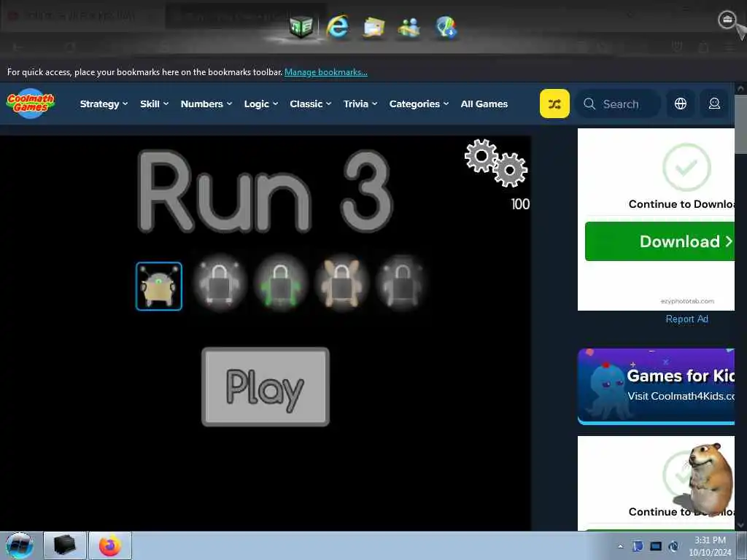
Task: Click into the Search field
Action: (x=618, y=104)
